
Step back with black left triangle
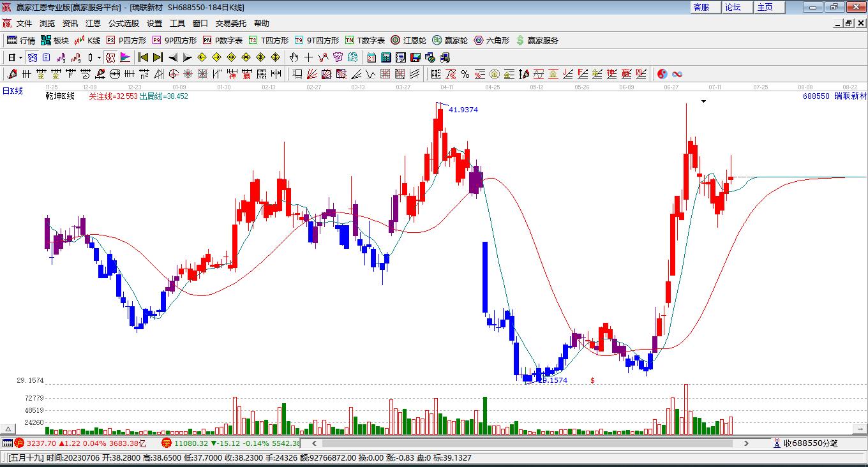pyautogui.click(x=173, y=57)
